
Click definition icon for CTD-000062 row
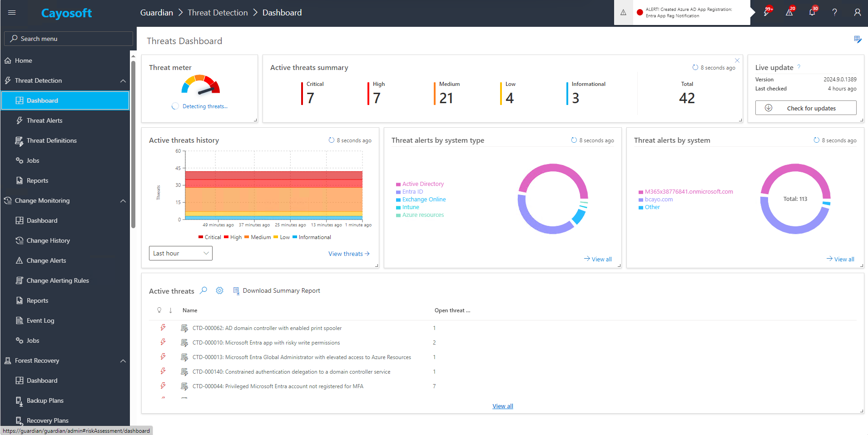[184, 328]
